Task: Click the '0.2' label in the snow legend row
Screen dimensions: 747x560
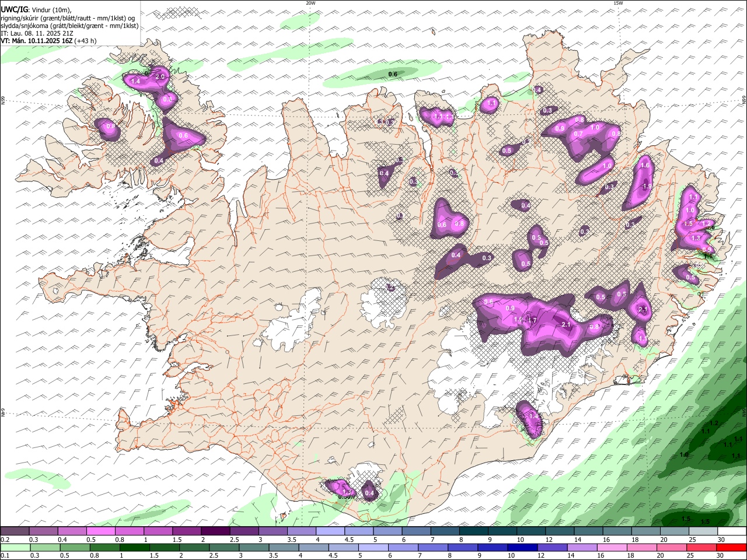Action: pos(5,540)
